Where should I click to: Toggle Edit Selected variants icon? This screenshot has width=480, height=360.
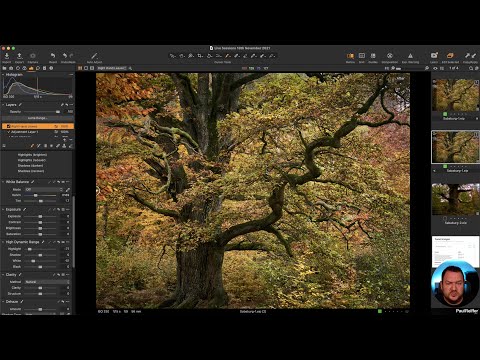450,56
